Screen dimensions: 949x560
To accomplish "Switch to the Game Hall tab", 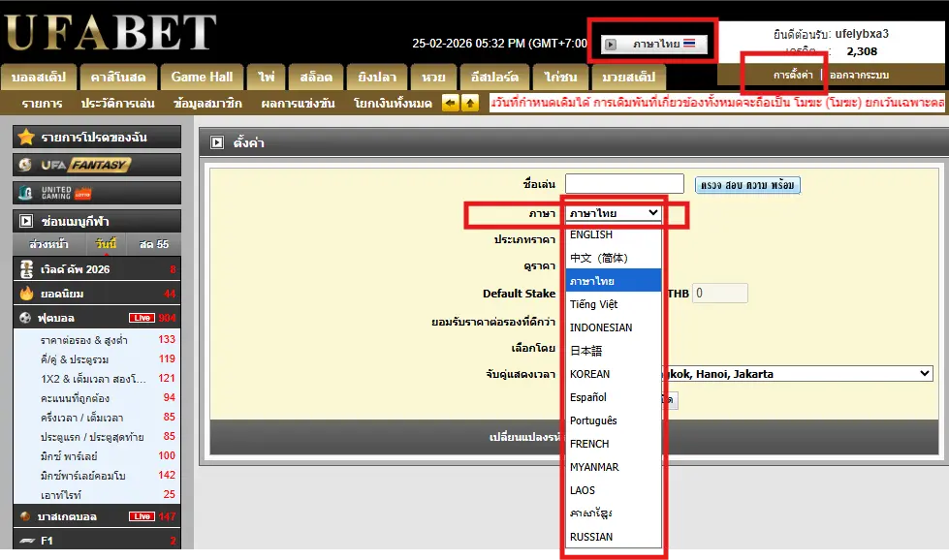I will 202,77.
